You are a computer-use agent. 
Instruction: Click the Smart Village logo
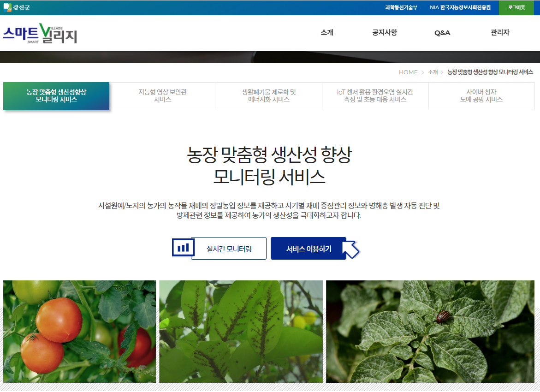pos(40,33)
